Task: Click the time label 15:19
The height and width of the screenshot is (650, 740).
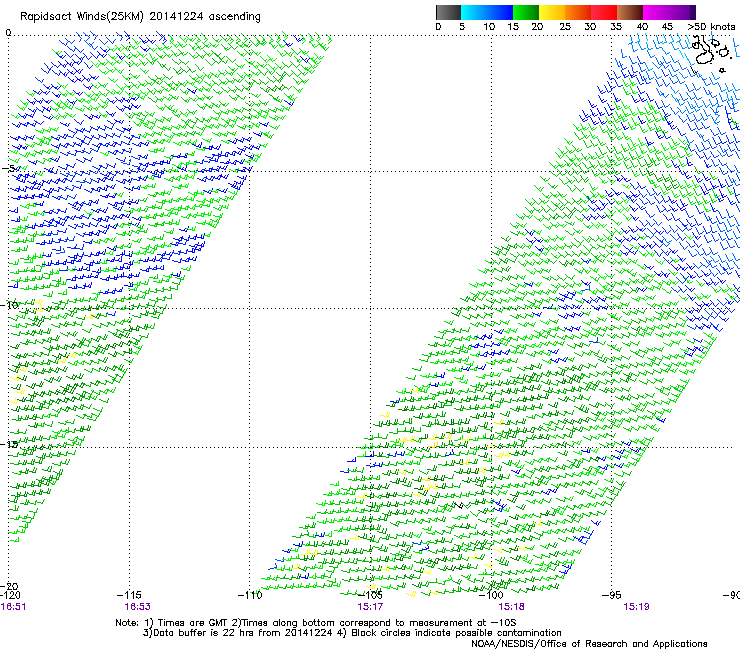Action: [636, 607]
